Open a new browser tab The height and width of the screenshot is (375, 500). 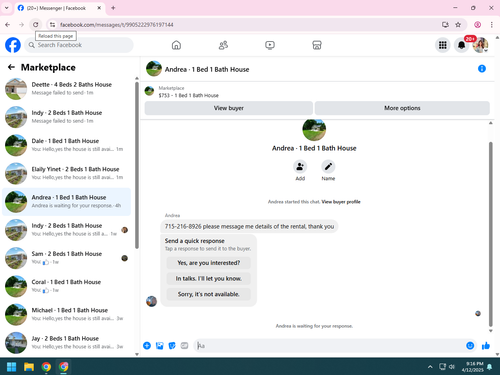point(113,8)
